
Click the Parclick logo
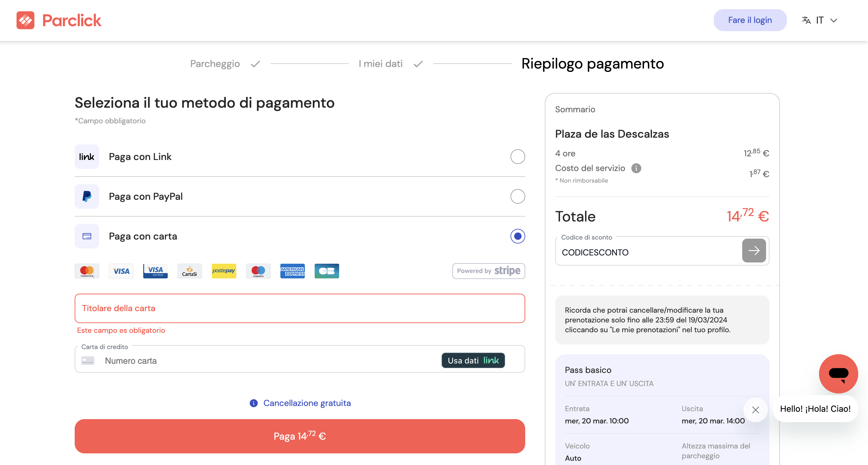(x=59, y=20)
